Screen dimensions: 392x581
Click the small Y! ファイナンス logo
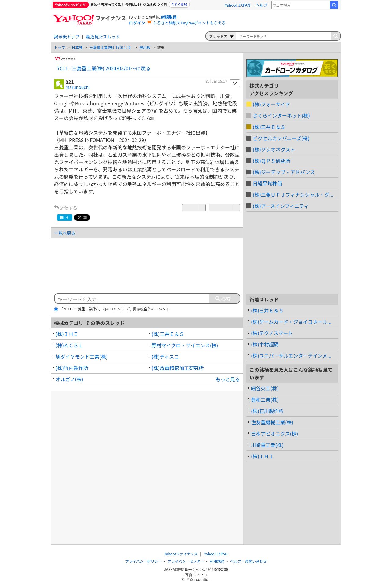click(x=65, y=59)
